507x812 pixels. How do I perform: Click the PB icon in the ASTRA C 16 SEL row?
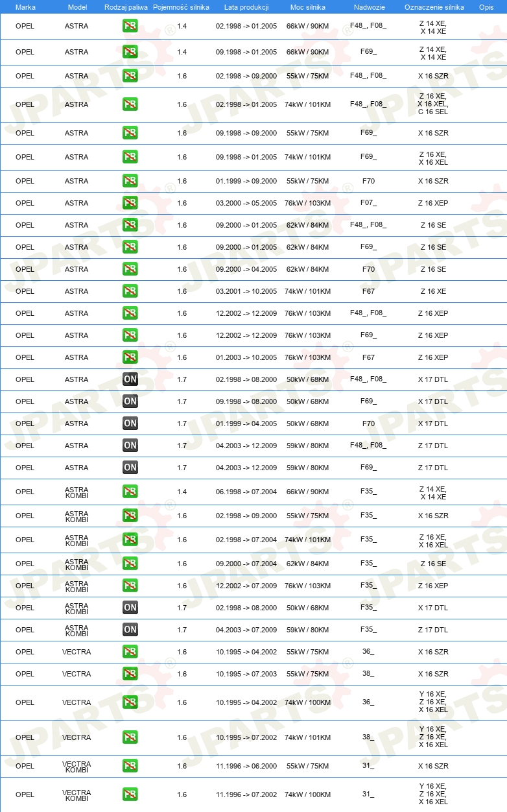[x=130, y=105]
